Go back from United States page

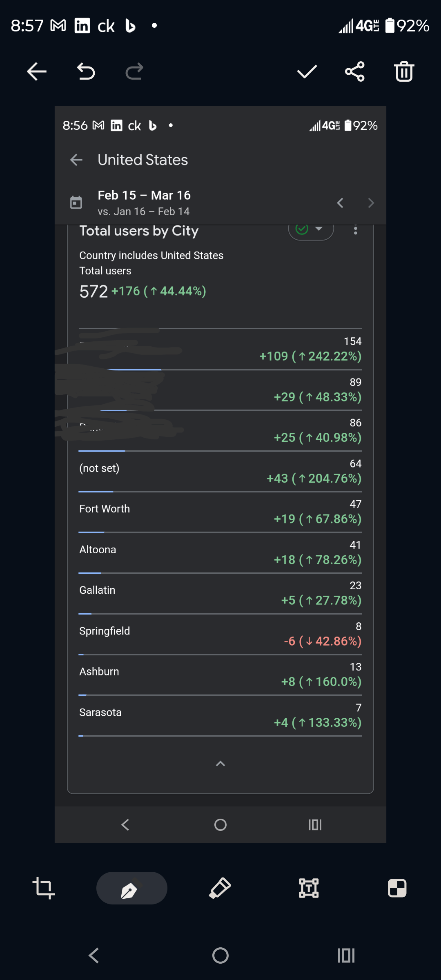coord(76,160)
